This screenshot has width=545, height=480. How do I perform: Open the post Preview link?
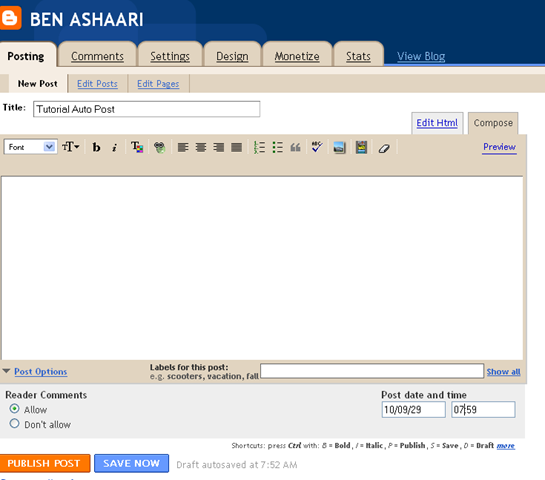(x=499, y=147)
